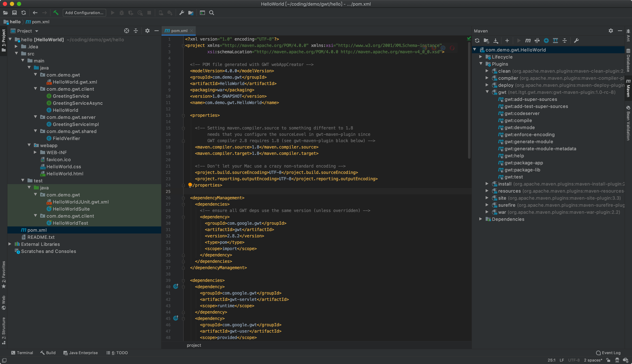Screen dimensions: 632x364
Task: Expand the .idea folder
Action: pos(16,47)
